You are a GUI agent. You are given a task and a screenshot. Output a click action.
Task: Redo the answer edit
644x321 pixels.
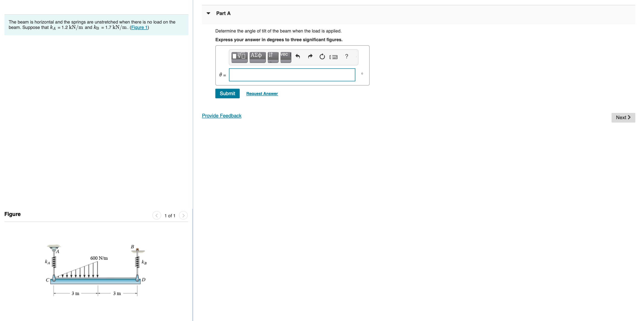click(310, 57)
